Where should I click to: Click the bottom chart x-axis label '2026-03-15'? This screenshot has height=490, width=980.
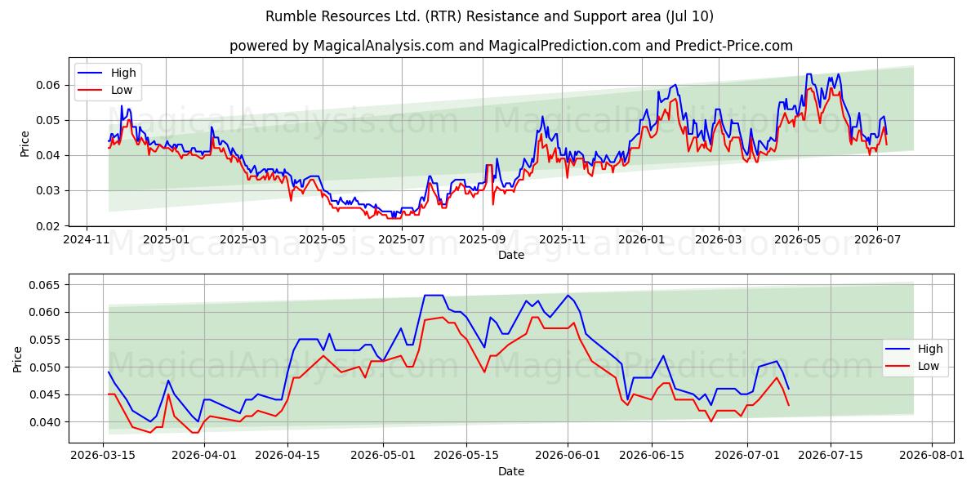[x=103, y=457]
